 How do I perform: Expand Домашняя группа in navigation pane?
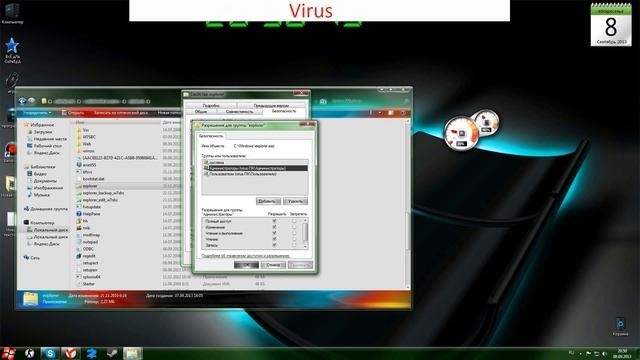pos(46,209)
